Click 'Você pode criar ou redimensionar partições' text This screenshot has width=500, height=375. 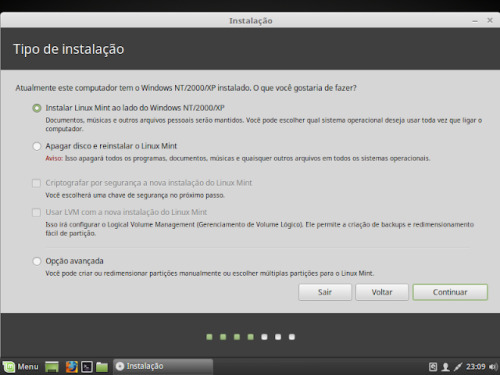coord(210,273)
